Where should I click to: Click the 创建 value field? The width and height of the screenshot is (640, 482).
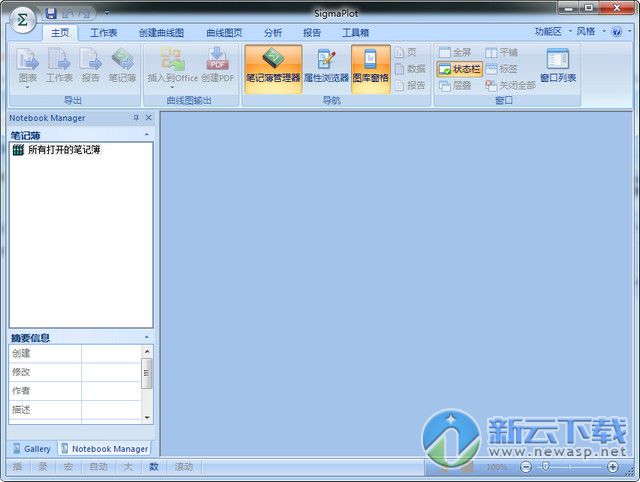[111, 353]
